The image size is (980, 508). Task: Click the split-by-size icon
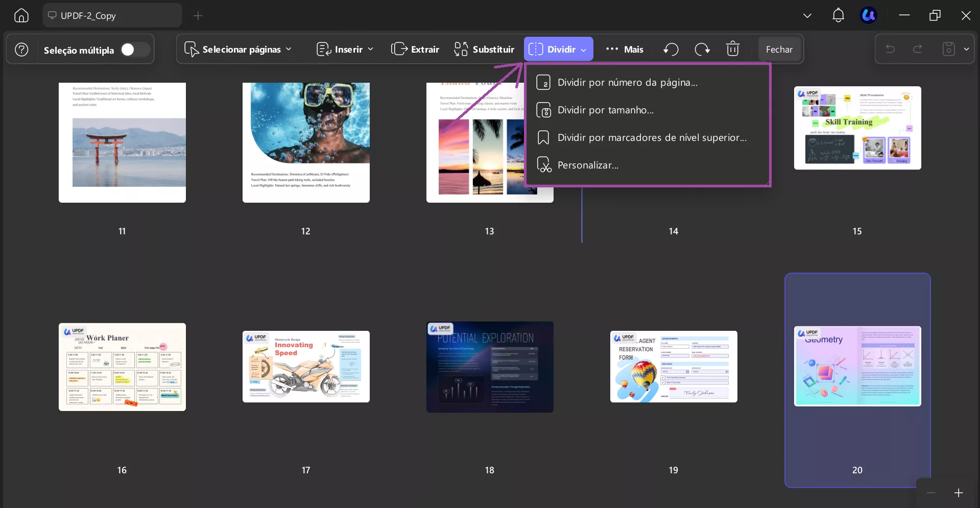click(x=543, y=110)
